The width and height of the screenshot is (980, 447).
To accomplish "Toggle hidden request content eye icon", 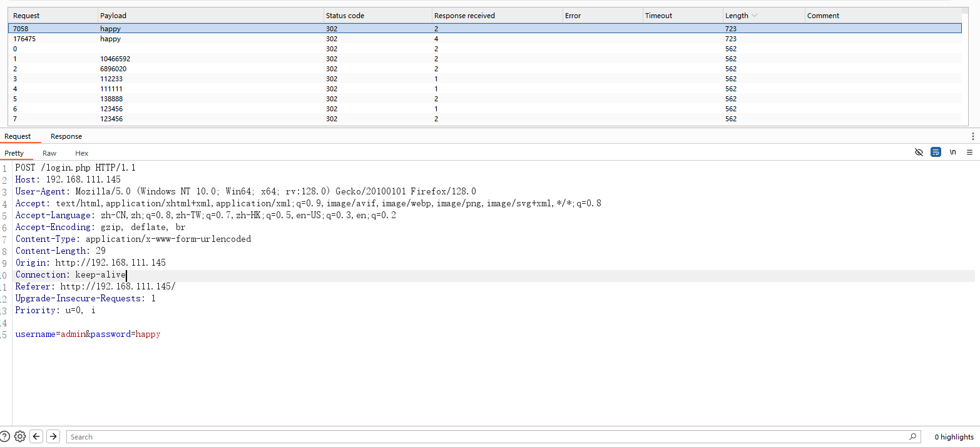I will (x=919, y=152).
